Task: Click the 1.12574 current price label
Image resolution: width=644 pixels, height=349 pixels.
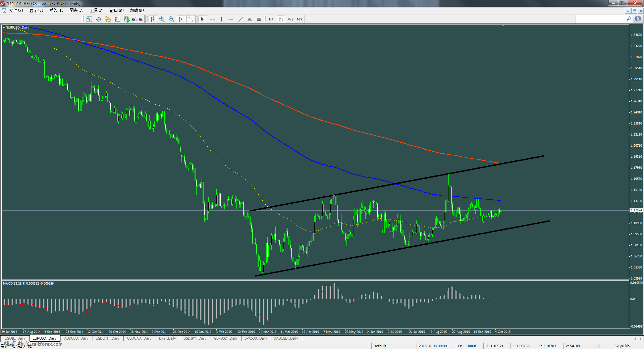Action: [x=636, y=210]
